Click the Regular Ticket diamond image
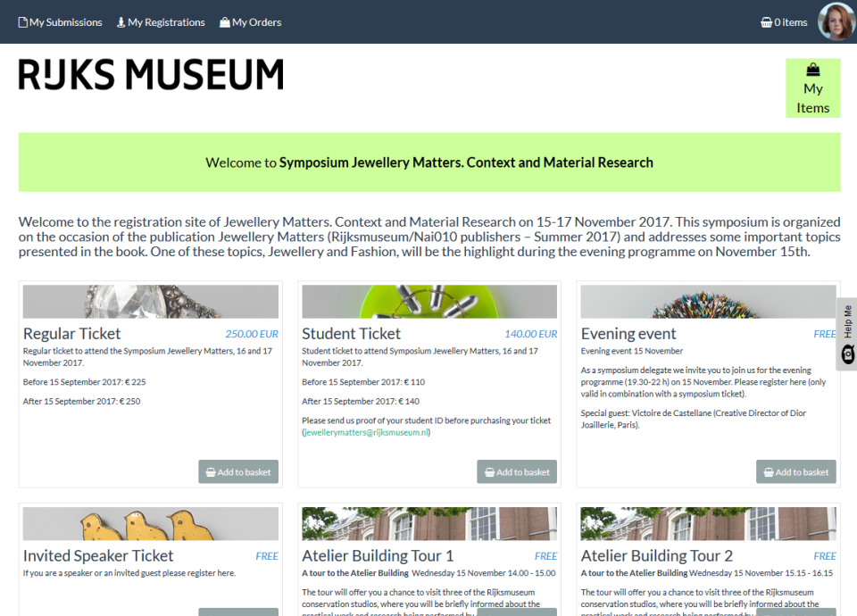The image size is (857, 616). (x=150, y=302)
